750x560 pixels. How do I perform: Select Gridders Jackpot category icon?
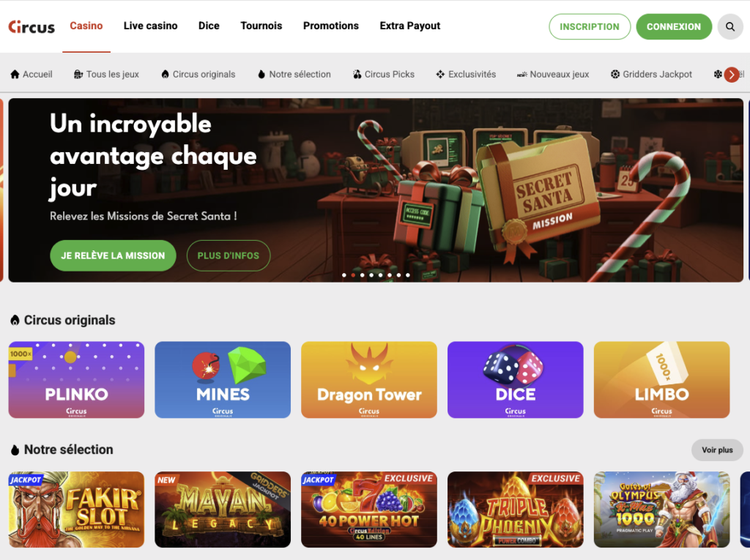click(x=615, y=74)
